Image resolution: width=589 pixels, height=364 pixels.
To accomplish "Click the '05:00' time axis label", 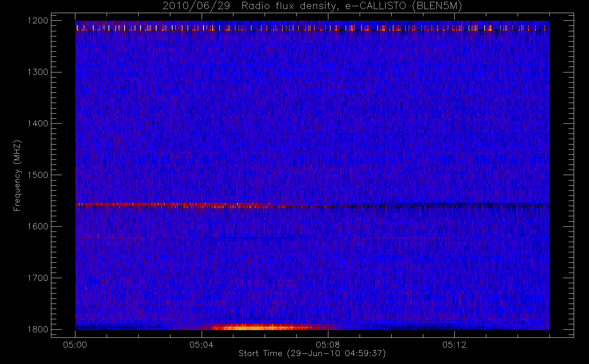I will pos(75,345).
